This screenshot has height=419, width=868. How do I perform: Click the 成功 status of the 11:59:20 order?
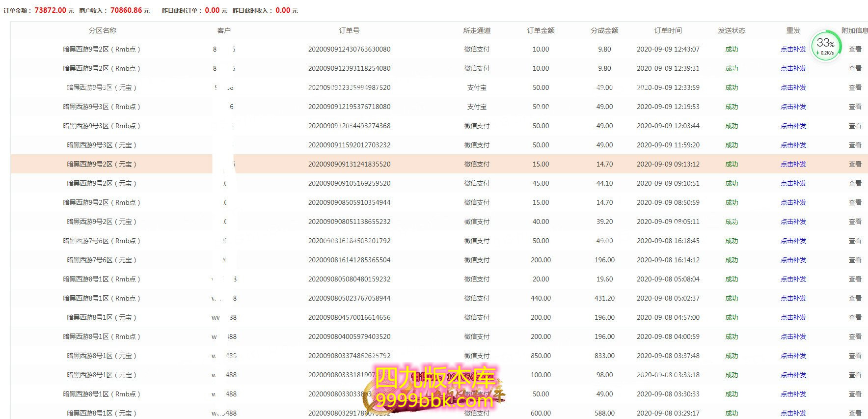pyautogui.click(x=732, y=145)
